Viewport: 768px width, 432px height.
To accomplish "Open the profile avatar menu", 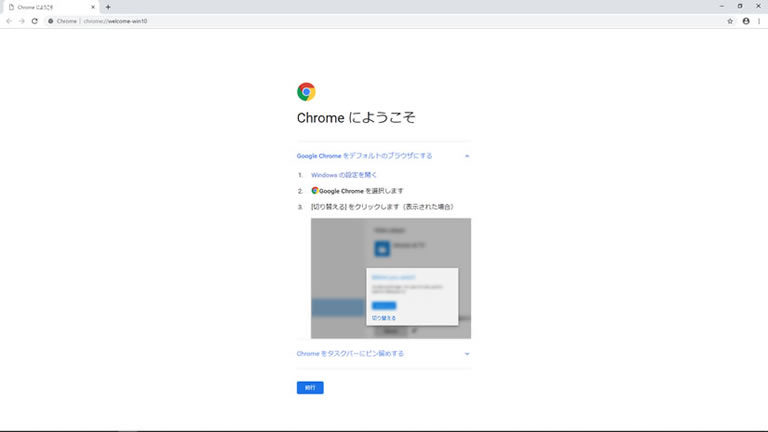I will point(746,21).
